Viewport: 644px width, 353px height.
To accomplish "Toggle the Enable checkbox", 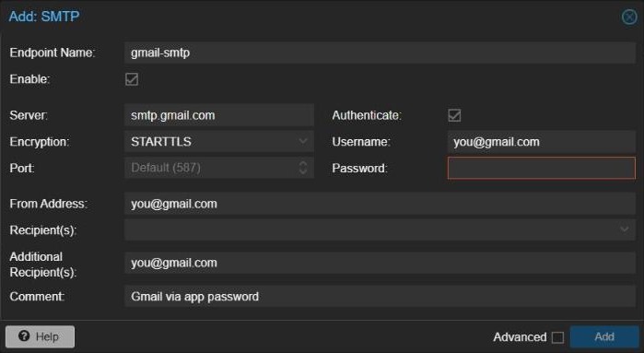I will (132, 79).
